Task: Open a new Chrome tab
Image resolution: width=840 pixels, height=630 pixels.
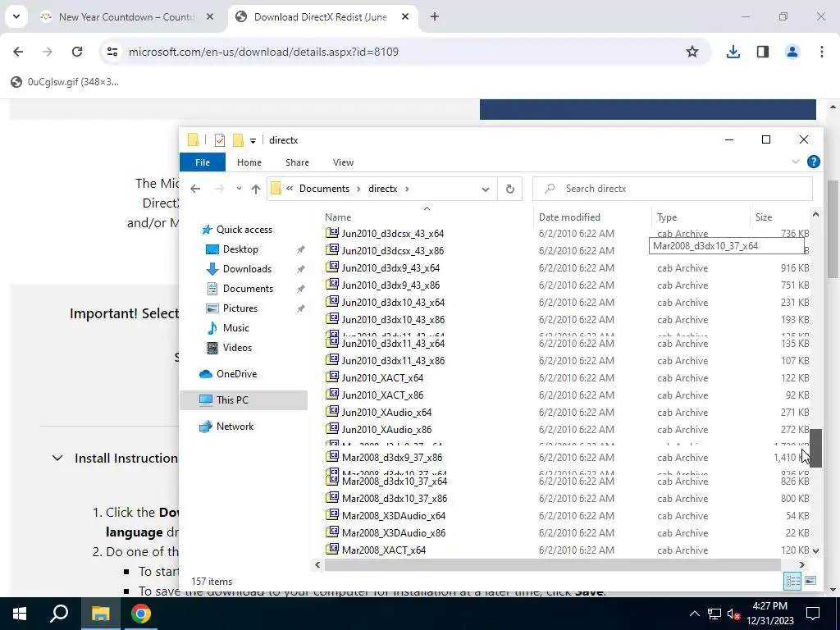Action: pyautogui.click(x=435, y=17)
